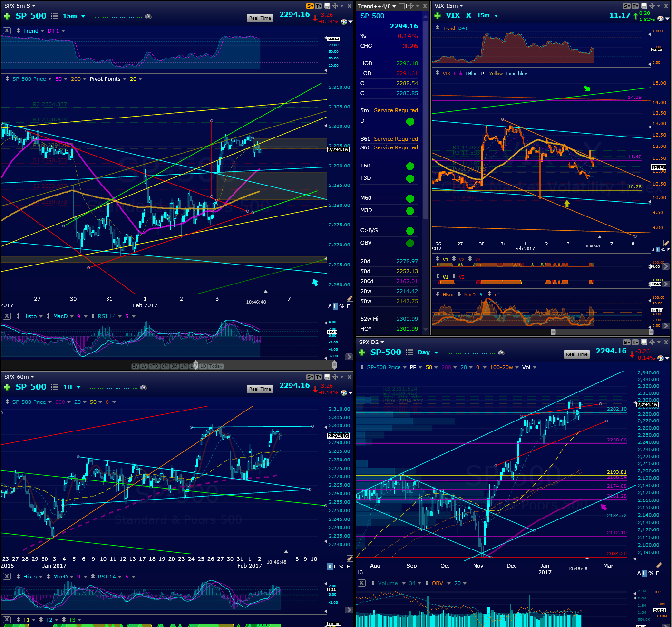
Task: Open list icon next to SP-500 in SPX 5m panel
Action: (55, 16)
